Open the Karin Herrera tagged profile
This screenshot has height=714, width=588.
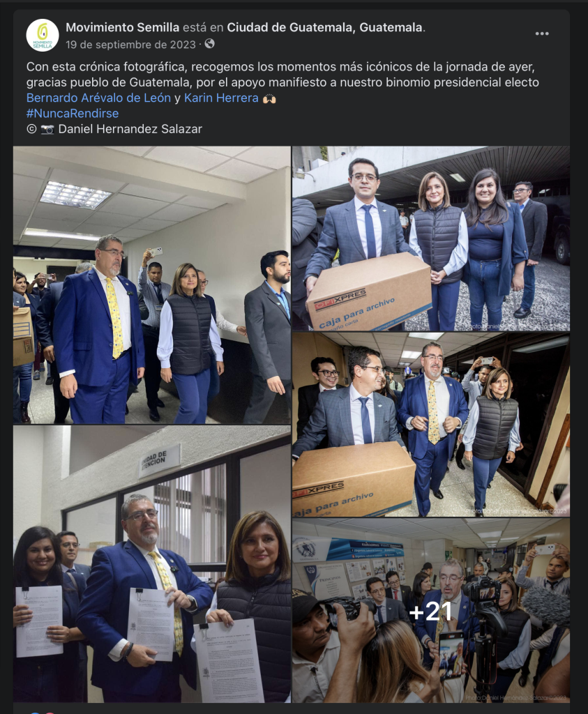tap(221, 98)
